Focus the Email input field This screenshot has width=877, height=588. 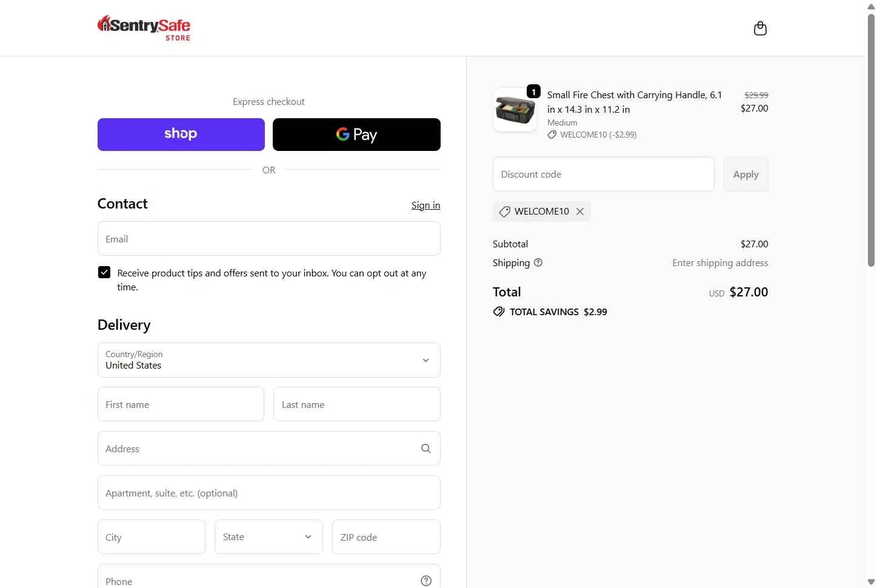pyautogui.click(x=269, y=239)
